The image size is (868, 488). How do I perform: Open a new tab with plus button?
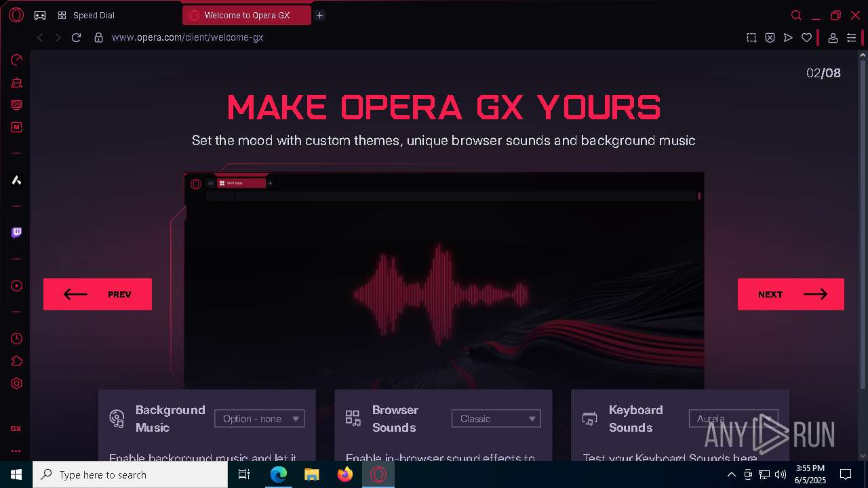tap(319, 15)
